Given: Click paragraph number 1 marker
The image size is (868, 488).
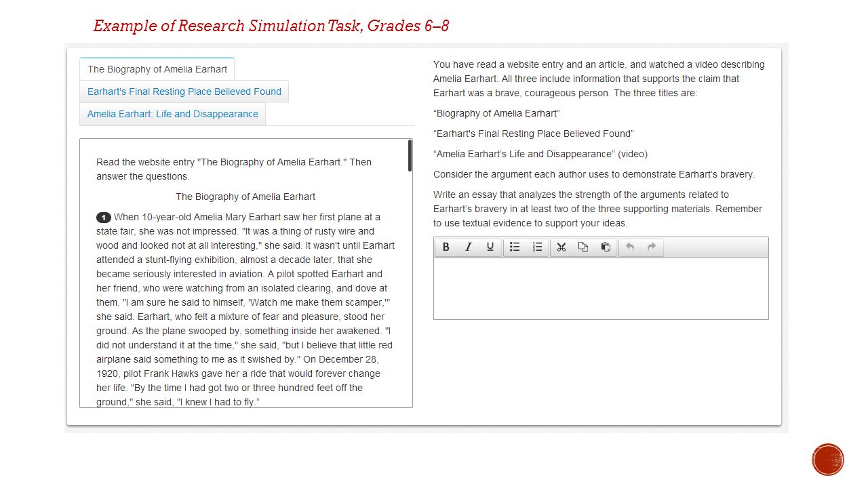Looking at the screenshot, I should pyautogui.click(x=104, y=218).
